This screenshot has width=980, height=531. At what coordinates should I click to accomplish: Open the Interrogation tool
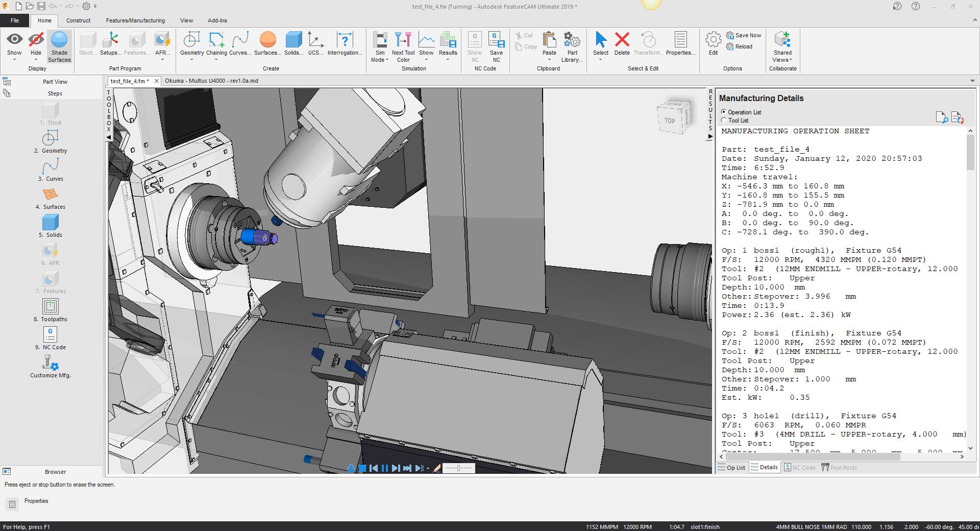click(345, 43)
